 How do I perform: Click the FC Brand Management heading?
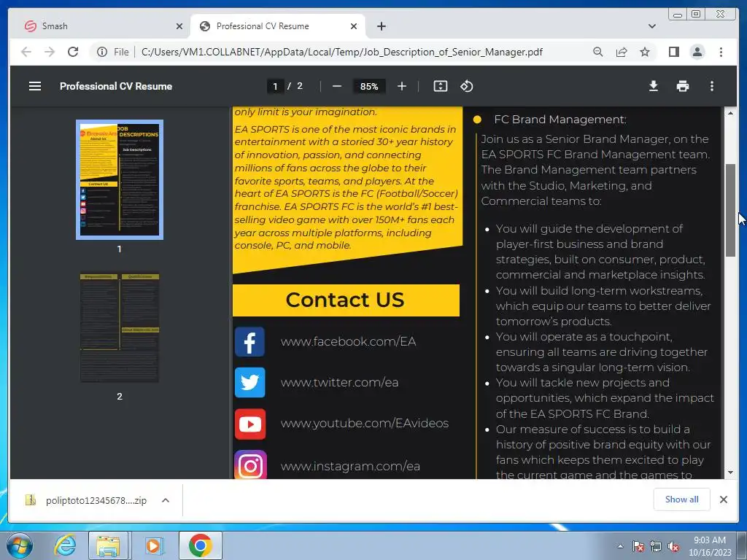(560, 120)
